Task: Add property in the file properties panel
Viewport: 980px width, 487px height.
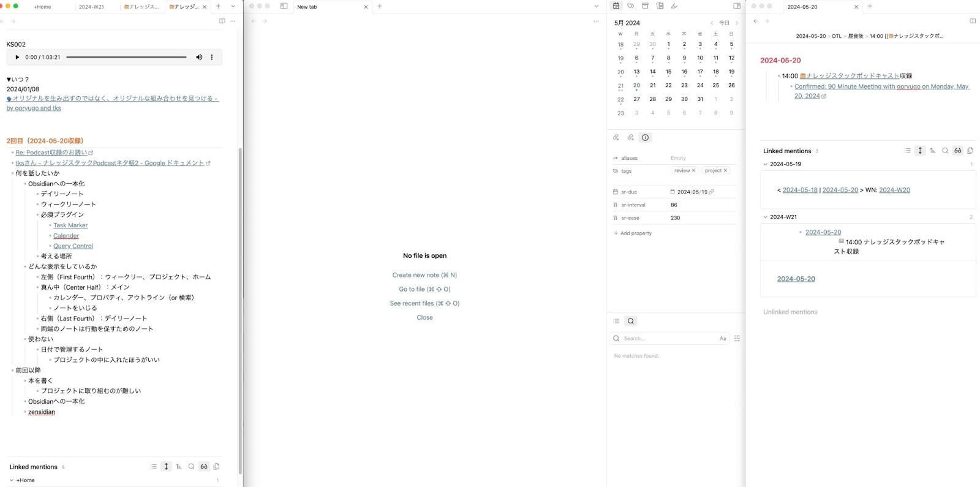Action: pyautogui.click(x=633, y=233)
